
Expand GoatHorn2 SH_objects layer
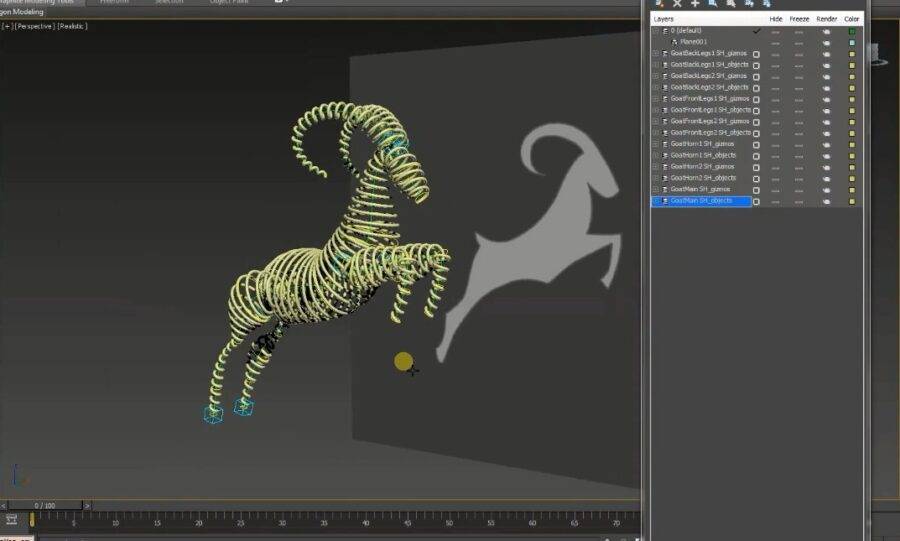point(656,178)
